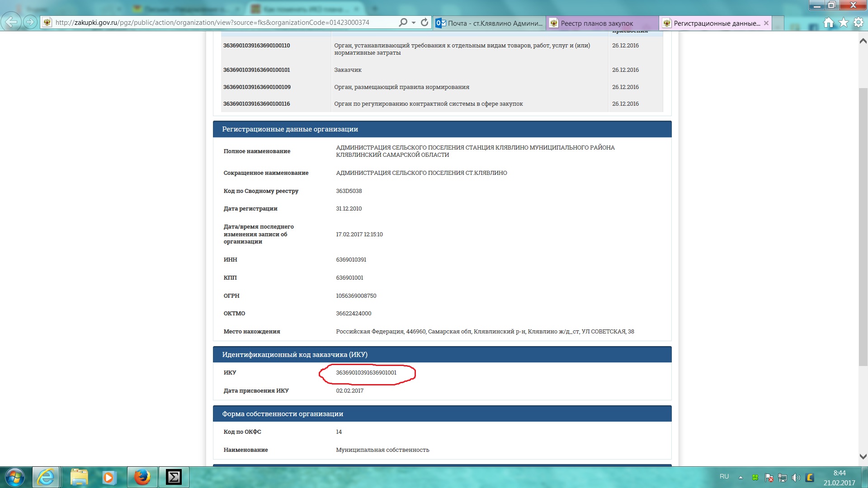Click the browser Forward arrow button
Viewport: 868px width, 488px height.
pyautogui.click(x=30, y=22)
